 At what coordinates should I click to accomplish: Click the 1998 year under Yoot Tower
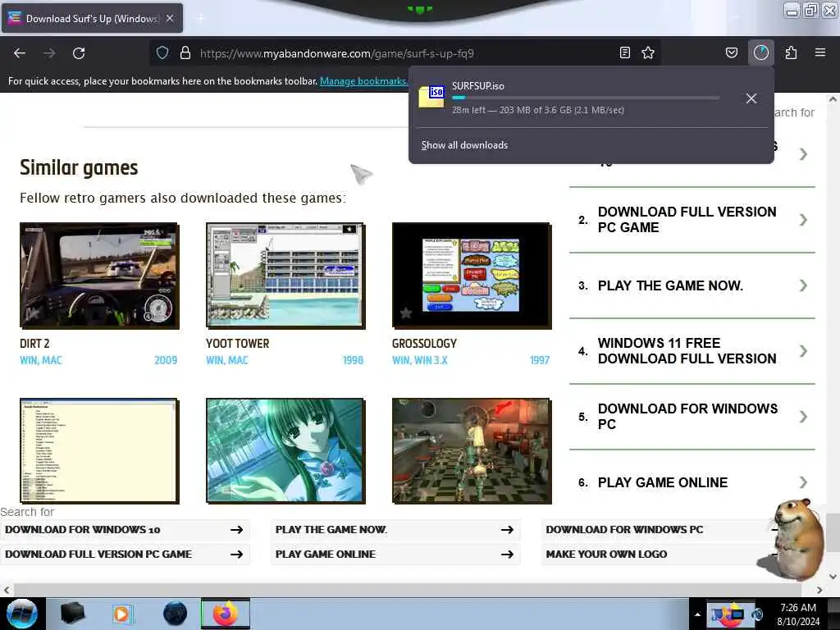pos(353,361)
